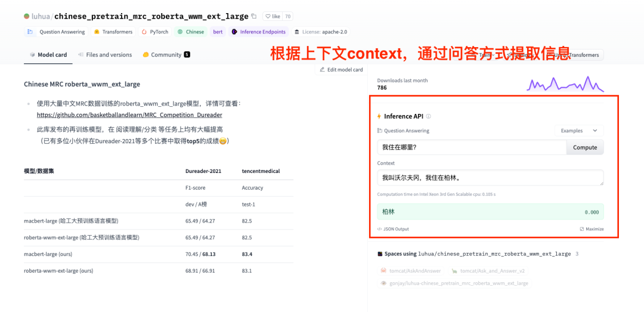Filter by the Question Answering tag
Viewport: 644px width, 312px height.
56,32
